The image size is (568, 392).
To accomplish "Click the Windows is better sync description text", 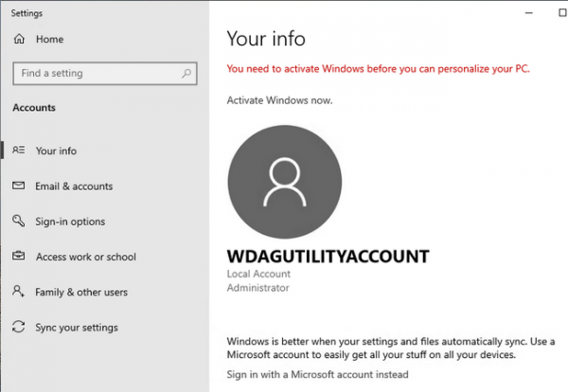I will pos(391,347).
